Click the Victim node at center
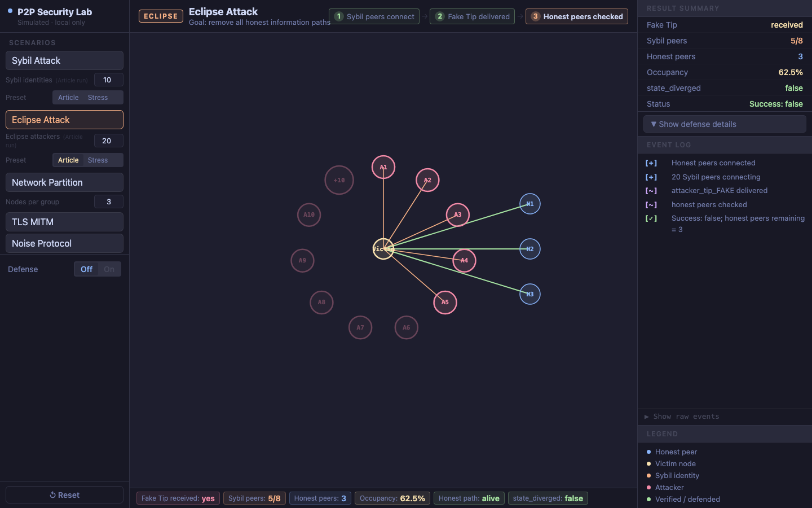Viewport: 812px width, 508px height. click(383, 249)
